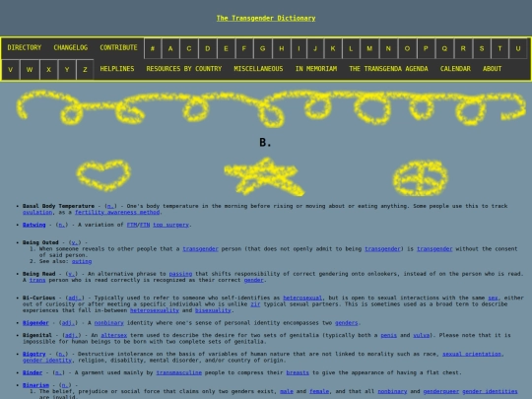This screenshot has width=532, height=399.
Task: Jump to letter G entries
Action: 262,48
